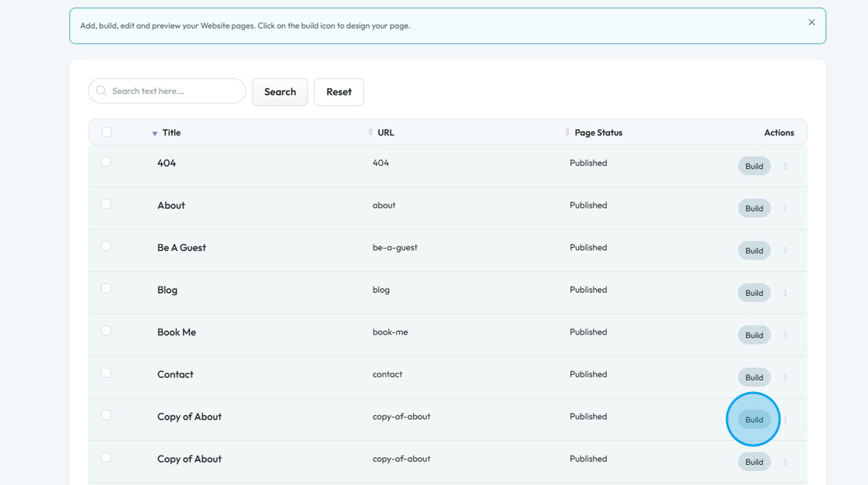Image resolution: width=868 pixels, height=485 pixels.
Task: Select the Blog row checkbox
Action: pyautogui.click(x=106, y=288)
